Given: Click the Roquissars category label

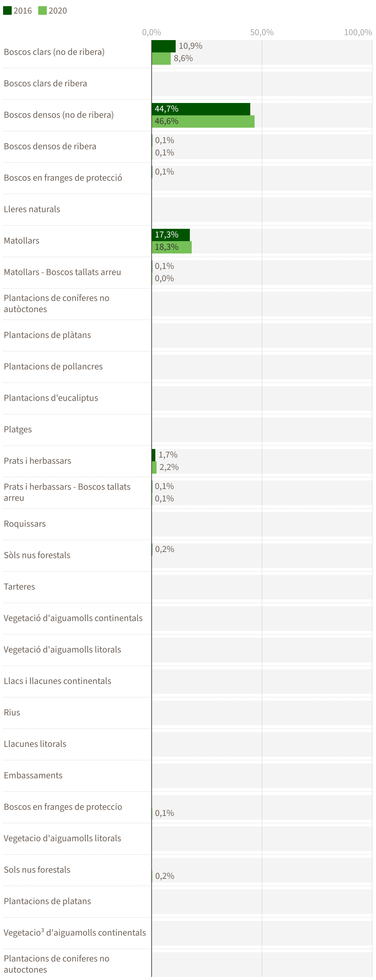Looking at the screenshot, I should click(25, 524).
